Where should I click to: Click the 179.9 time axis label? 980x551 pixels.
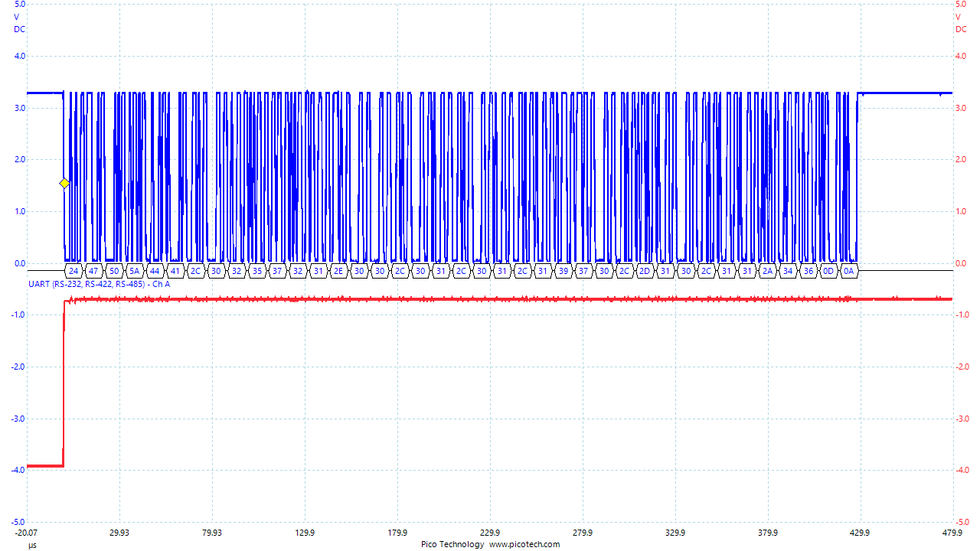(x=397, y=533)
